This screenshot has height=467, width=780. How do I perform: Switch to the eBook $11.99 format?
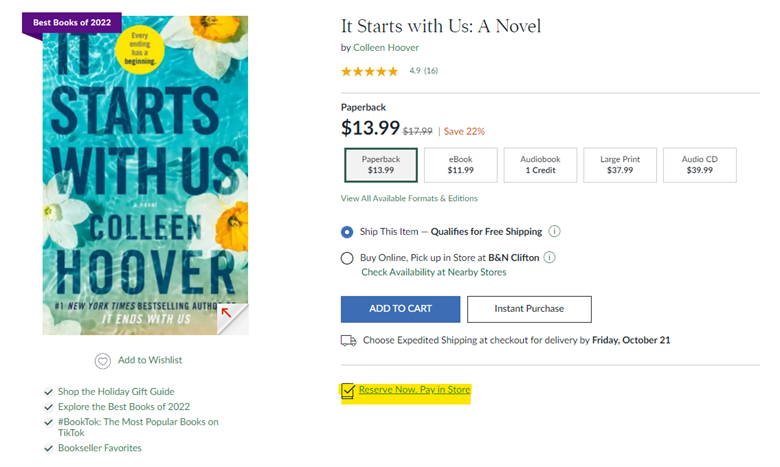[460, 165]
